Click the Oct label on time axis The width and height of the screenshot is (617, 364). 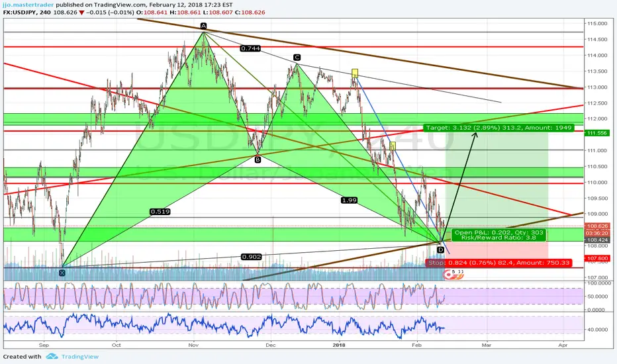tap(116, 345)
